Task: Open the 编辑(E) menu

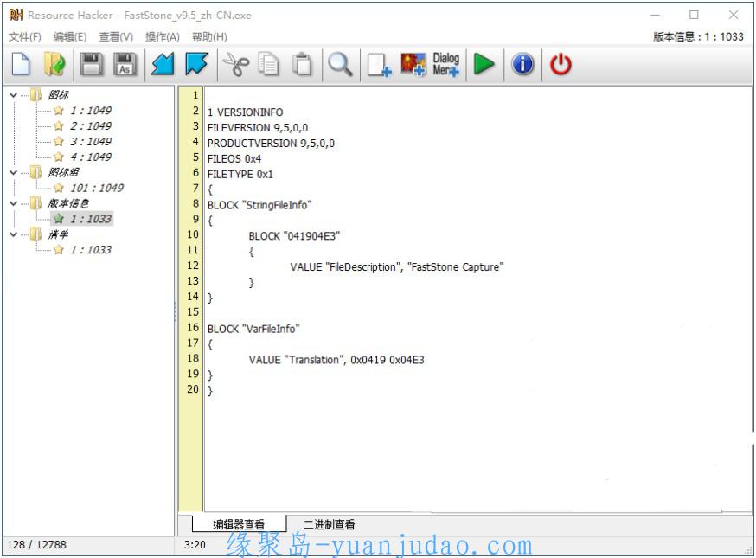Action: pos(70,36)
